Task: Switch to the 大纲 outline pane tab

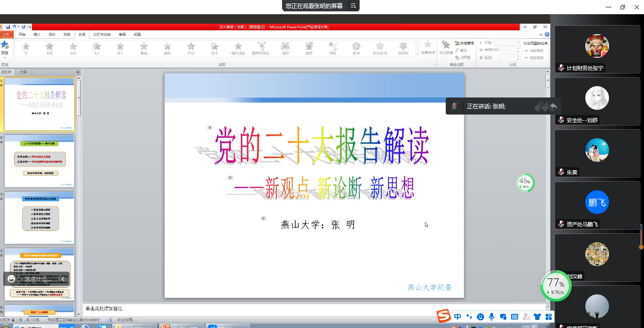Action: tap(23, 72)
